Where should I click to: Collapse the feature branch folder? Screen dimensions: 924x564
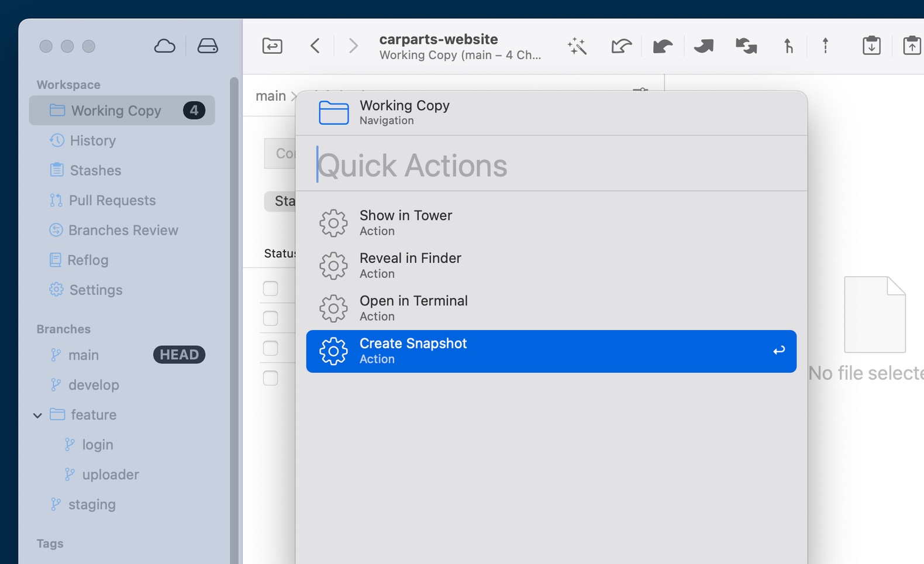point(37,415)
